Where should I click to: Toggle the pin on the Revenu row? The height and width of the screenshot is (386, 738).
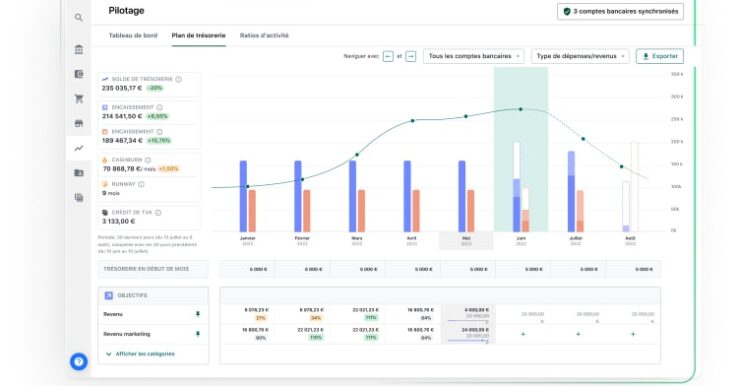(x=198, y=314)
